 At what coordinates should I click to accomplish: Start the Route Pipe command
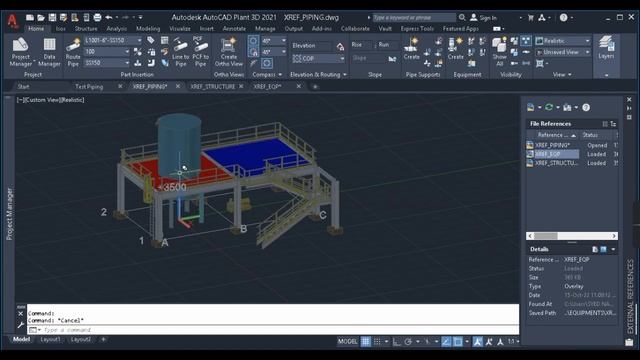pos(73,52)
